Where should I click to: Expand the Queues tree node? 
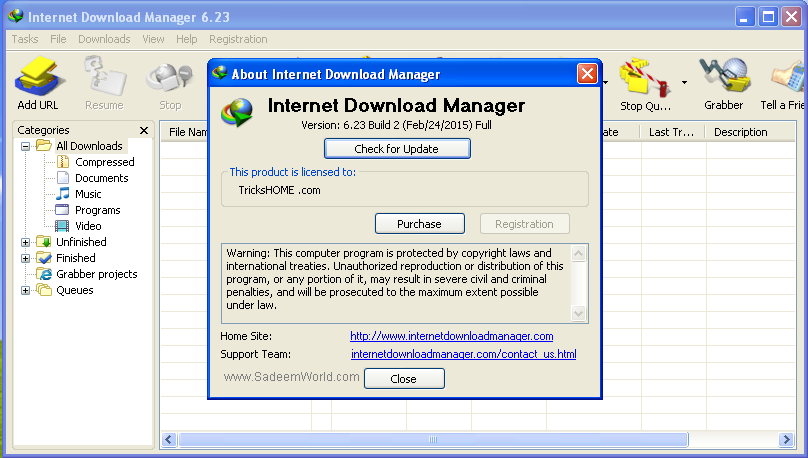(25, 290)
